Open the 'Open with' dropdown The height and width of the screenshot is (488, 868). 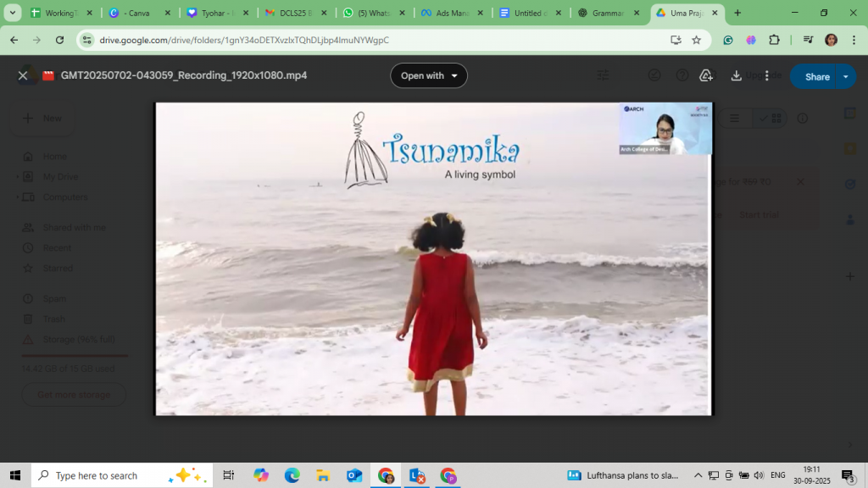coord(429,75)
